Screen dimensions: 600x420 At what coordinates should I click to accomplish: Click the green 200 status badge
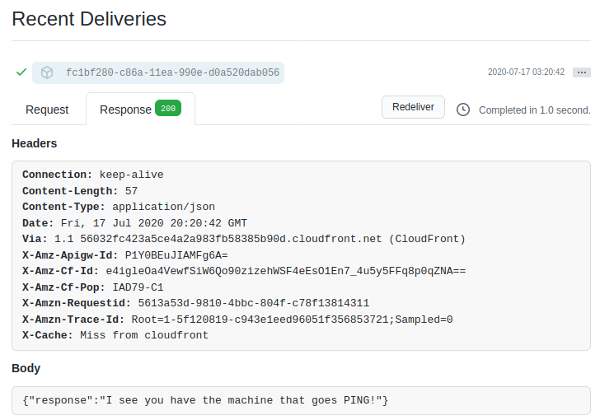point(168,108)
